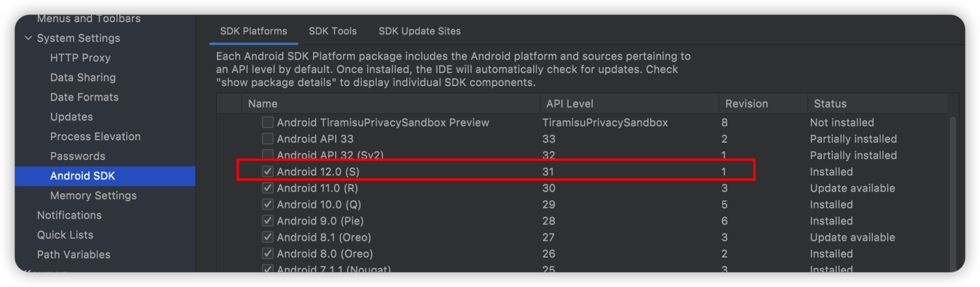This screenshot has width=980, height=287.
Task: Uncheck Android 11.0 (R) checkbox
Action: (x=268, y=188)
